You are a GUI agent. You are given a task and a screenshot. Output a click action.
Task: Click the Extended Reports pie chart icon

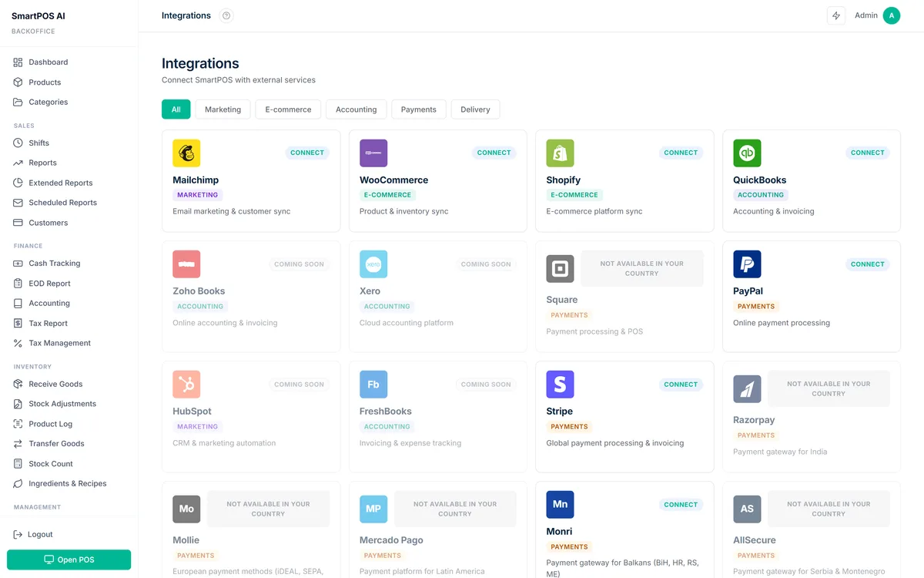pos(18,183)
